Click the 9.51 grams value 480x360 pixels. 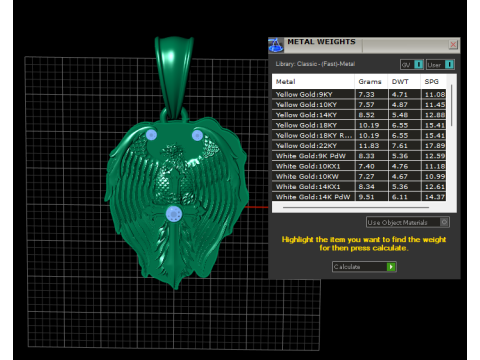pos(366,197)
